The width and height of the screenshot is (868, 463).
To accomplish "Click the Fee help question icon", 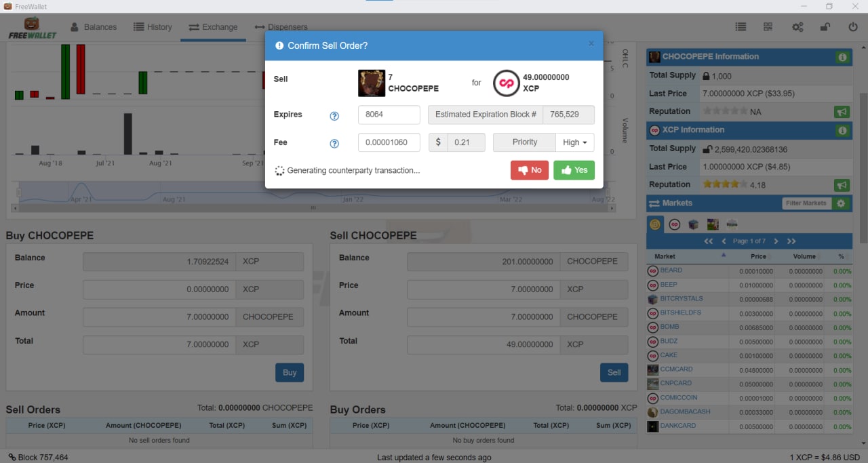I will 334,144.
